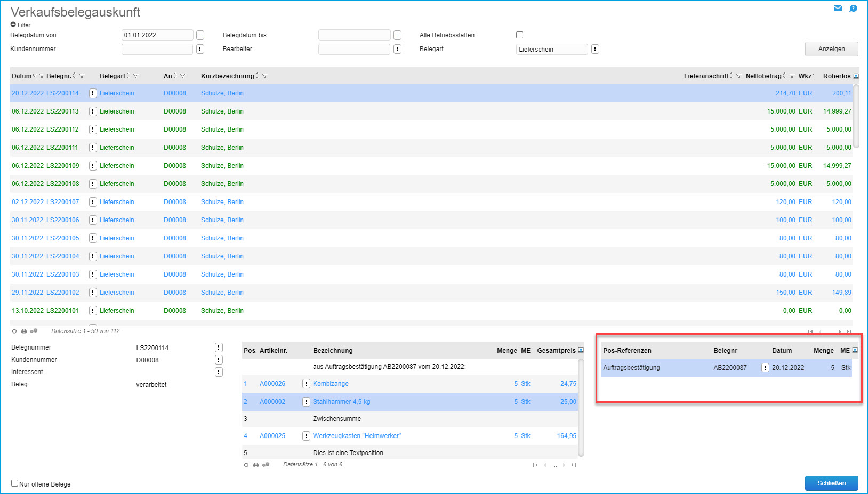Print the main document list
The image size is (868, 494).
pos(24,331)
